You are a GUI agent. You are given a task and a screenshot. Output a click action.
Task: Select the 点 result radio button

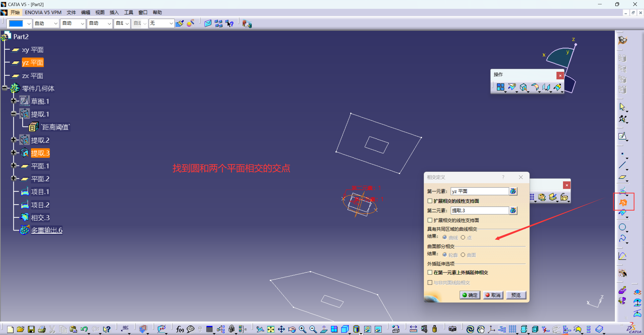[463, 237]
